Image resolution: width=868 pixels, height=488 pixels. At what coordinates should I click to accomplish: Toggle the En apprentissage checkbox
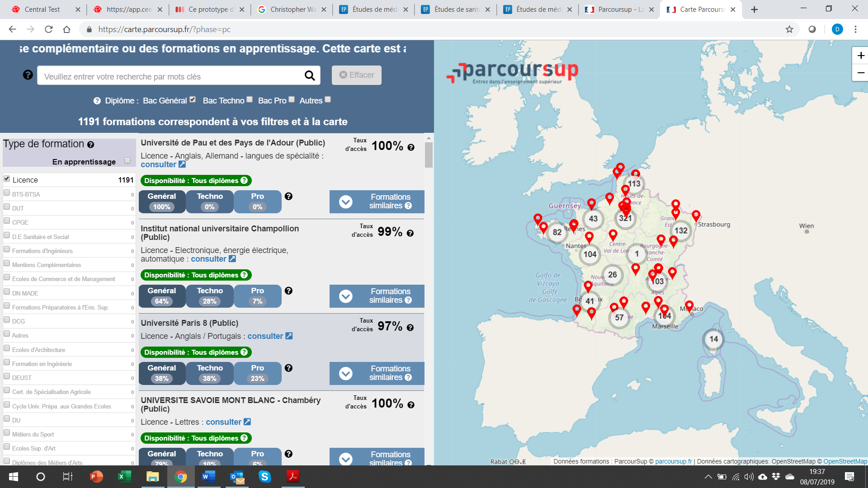pyautogui.click(x=127, y=161)
